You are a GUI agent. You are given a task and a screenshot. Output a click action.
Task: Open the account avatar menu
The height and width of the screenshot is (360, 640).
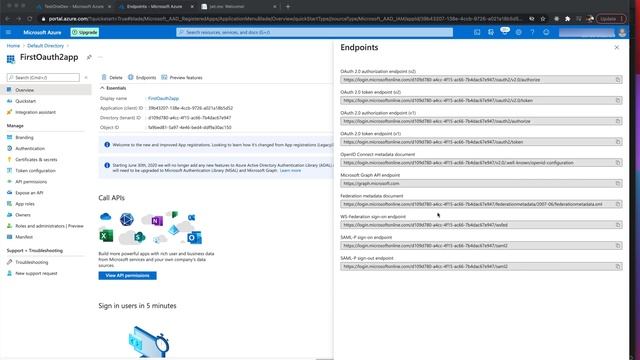[622, 33]
